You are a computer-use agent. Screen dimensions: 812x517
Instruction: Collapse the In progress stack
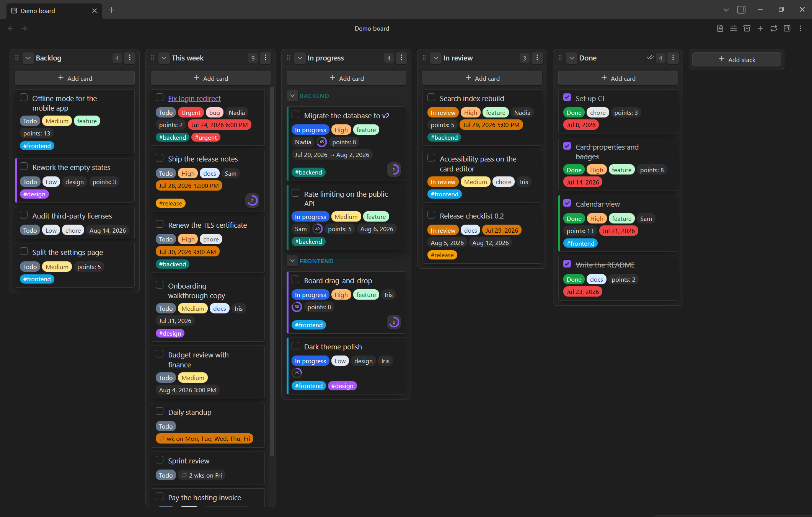coord(300,58)
